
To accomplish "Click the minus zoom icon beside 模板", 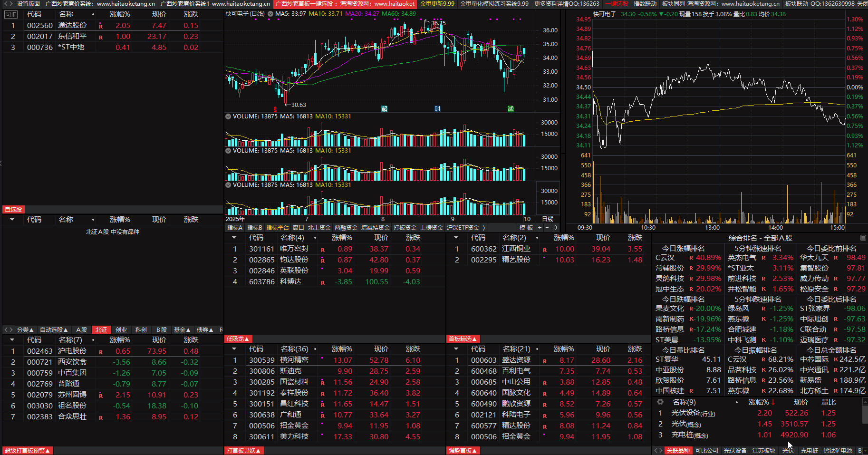I will pyautogui.click(x=547, y=228).
